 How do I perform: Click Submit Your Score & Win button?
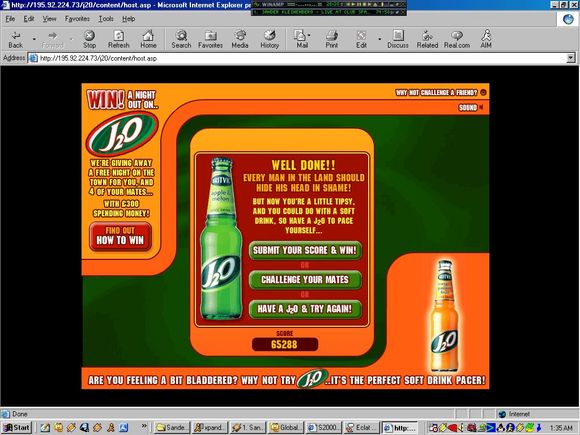click(305, 250)
